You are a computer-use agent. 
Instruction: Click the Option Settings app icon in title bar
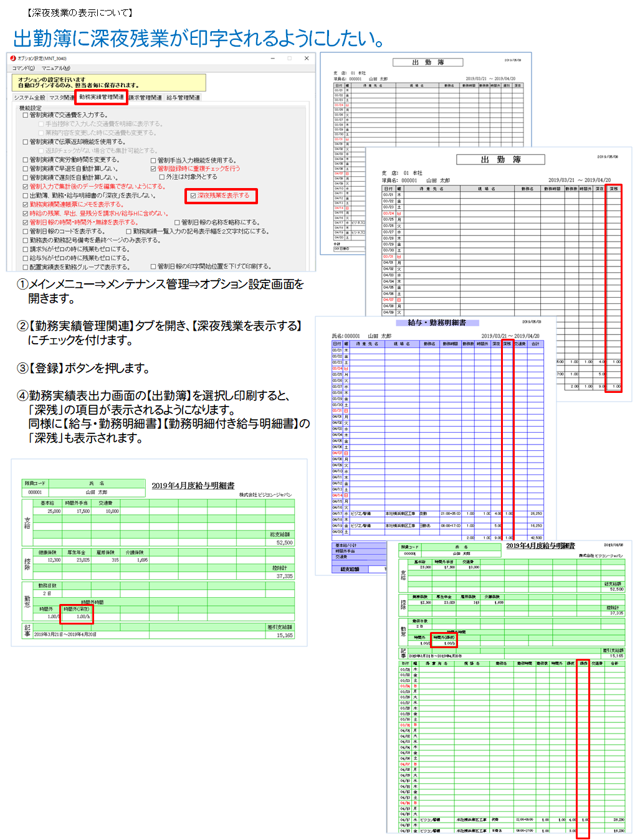coord(13,59)
